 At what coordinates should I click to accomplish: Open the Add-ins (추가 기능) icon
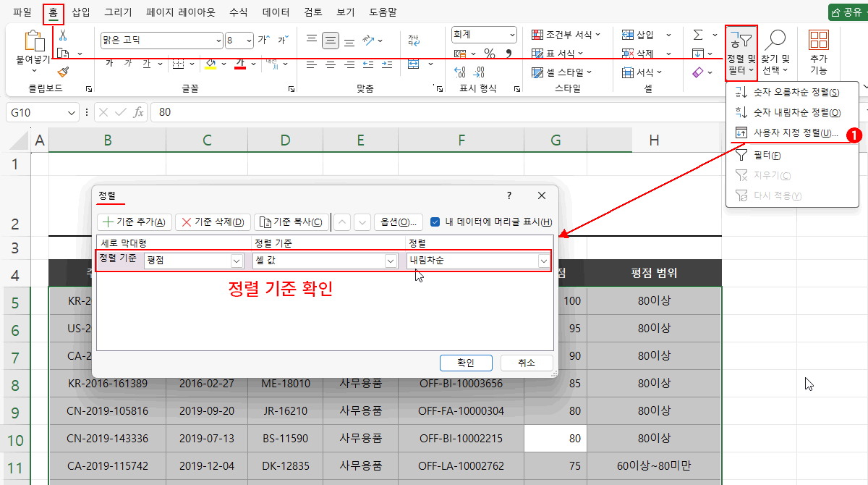tap(819, 53)
